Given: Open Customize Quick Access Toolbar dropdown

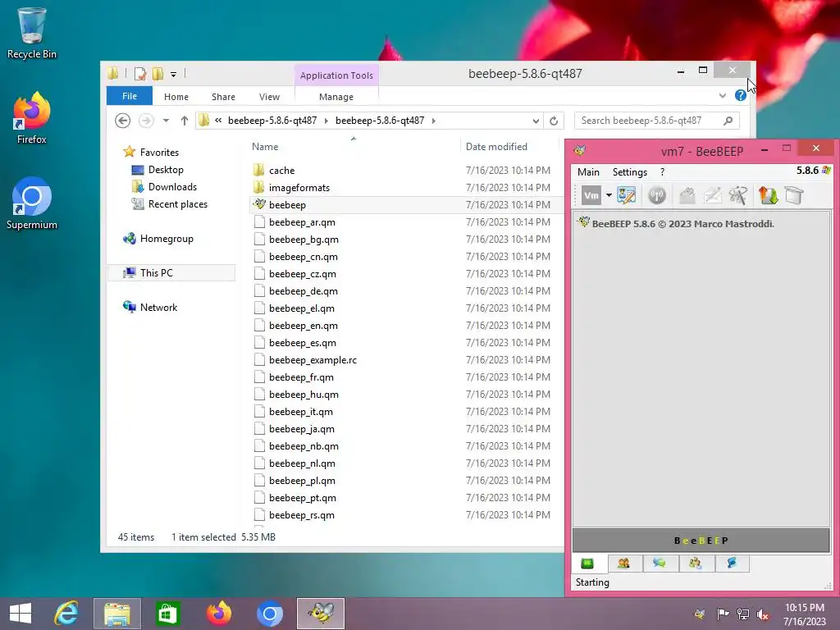Looking at the screenshot, I should point(174,75).
